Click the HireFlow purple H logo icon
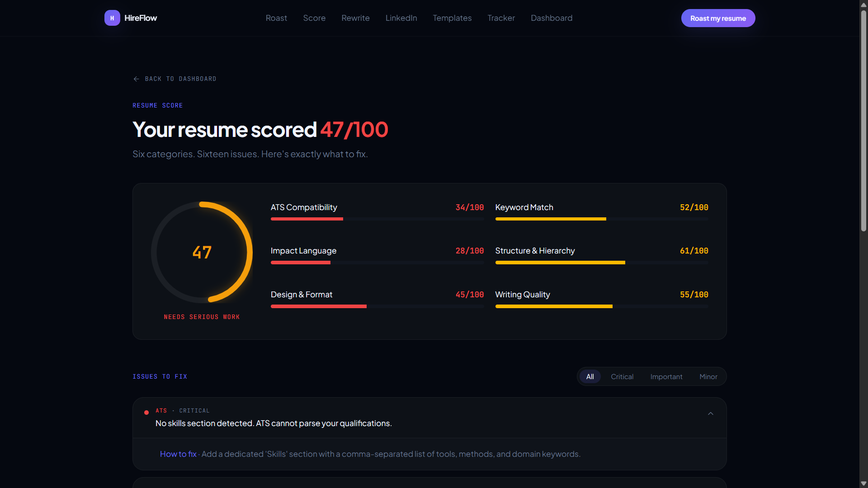This screenshot has width=868, height=488. pyautogui.click(x=112, y=18)
